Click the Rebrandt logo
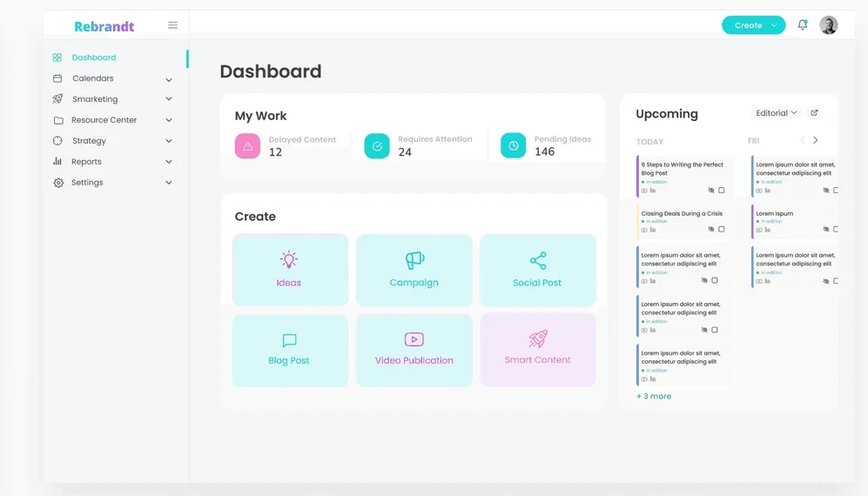The width and height of the screenshot is (868, 496). (104, 26)
